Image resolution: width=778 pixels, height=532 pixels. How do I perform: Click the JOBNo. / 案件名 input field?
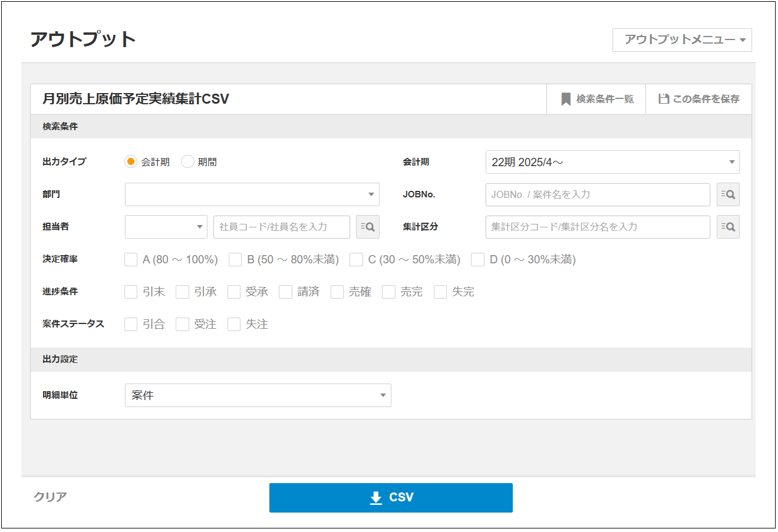pos(597,194)
